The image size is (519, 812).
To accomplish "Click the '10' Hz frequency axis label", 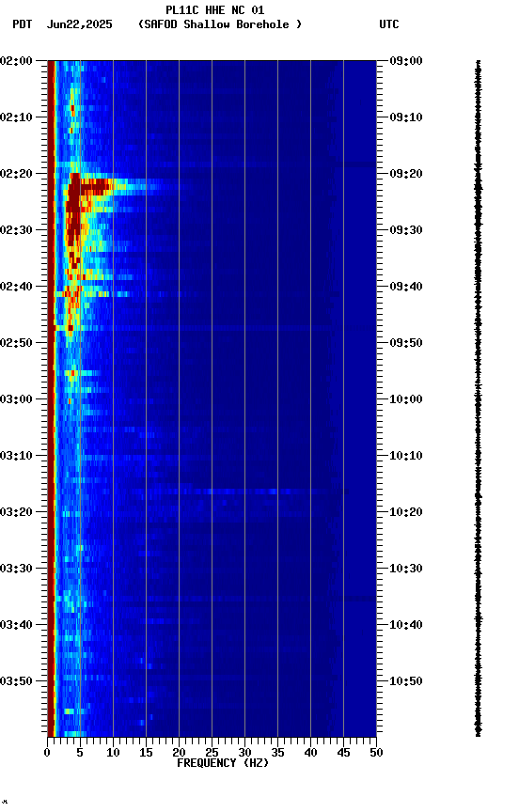I will point(113,753).
